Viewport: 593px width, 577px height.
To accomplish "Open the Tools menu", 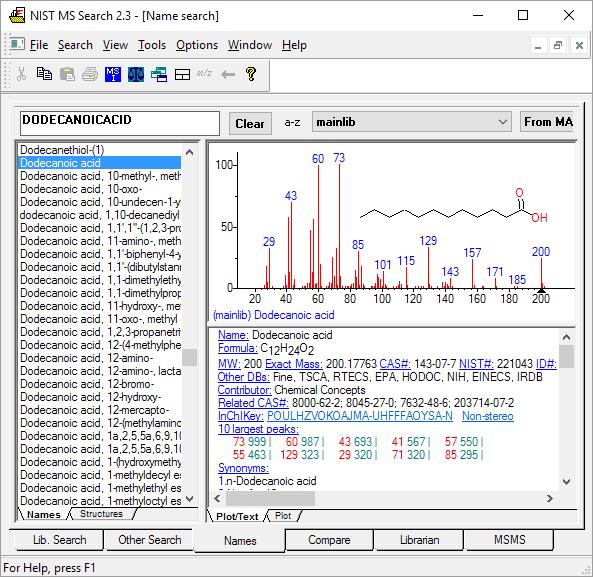I will click(x=152, y=45).
